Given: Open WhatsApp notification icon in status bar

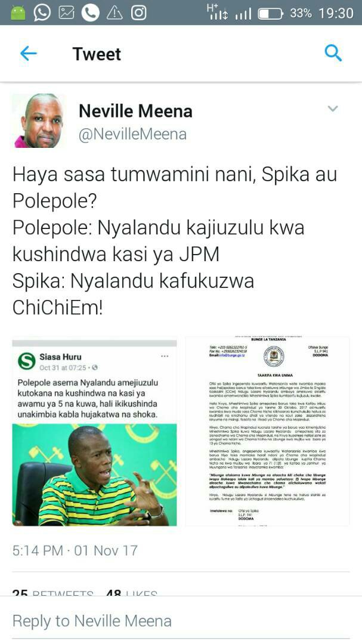Looking at the screenshot, I should pyautogui.click(x=42, y=13).
